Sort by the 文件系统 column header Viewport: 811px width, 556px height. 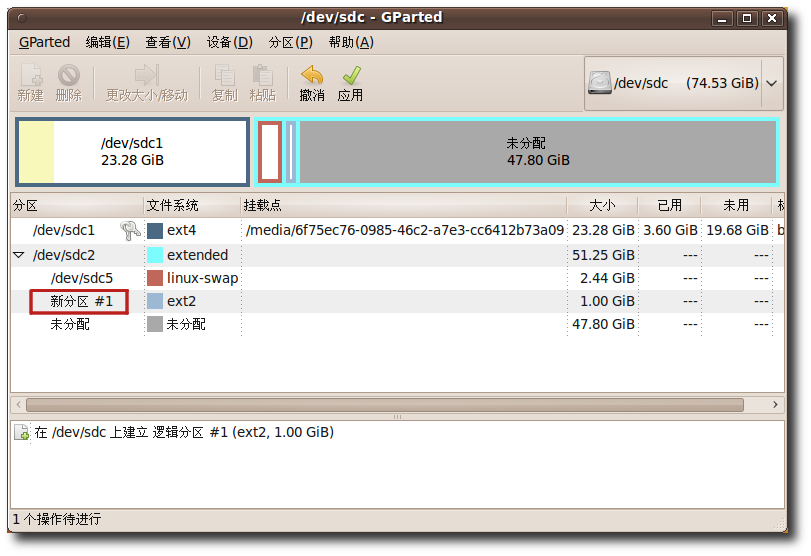(x=191, y=205)
